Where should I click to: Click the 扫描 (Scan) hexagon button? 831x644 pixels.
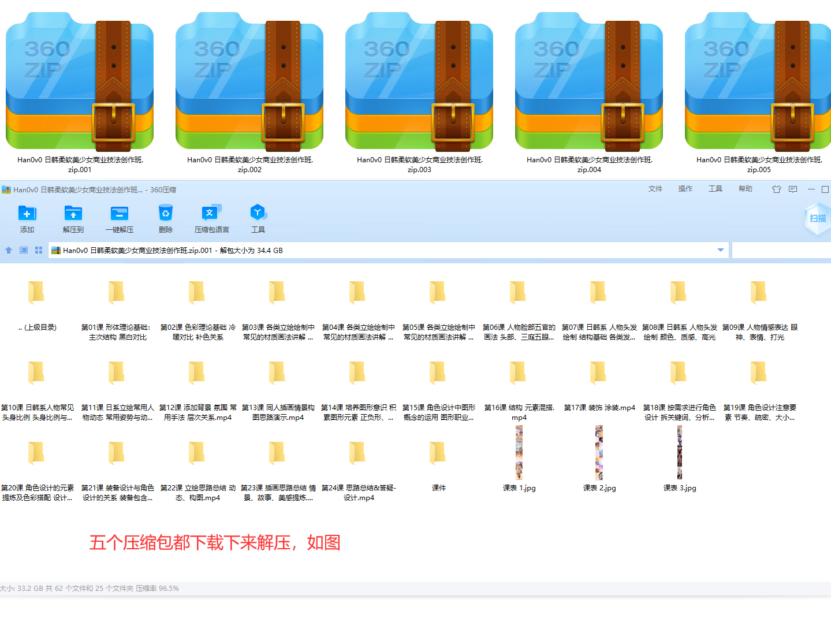[x=817, y=219]
